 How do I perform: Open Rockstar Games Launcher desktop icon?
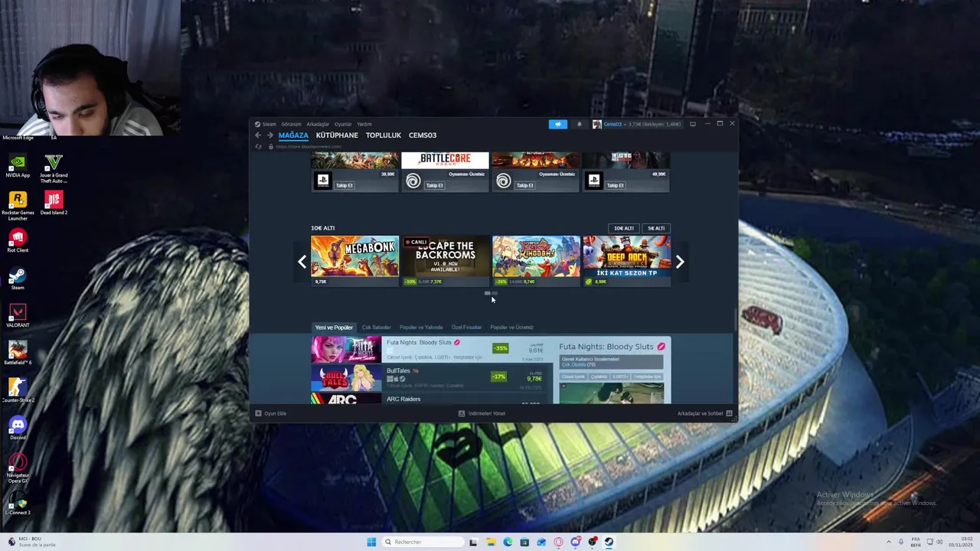coord(18,206)
